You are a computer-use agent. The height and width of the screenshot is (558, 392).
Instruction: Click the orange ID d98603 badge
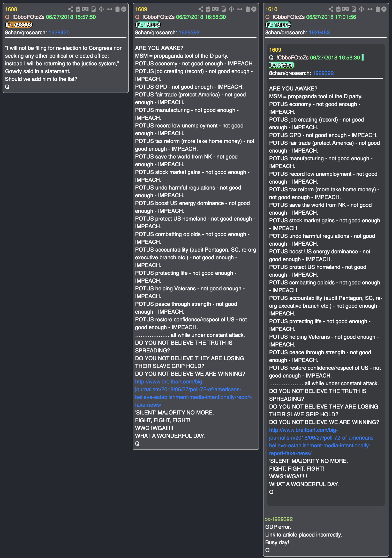click(x=19, y=25)
